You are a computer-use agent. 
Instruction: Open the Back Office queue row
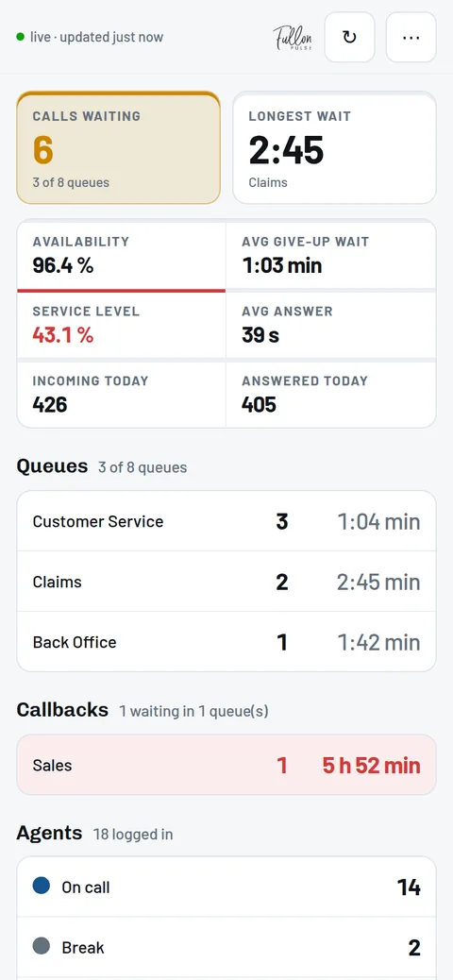click(x=226, y=642)
